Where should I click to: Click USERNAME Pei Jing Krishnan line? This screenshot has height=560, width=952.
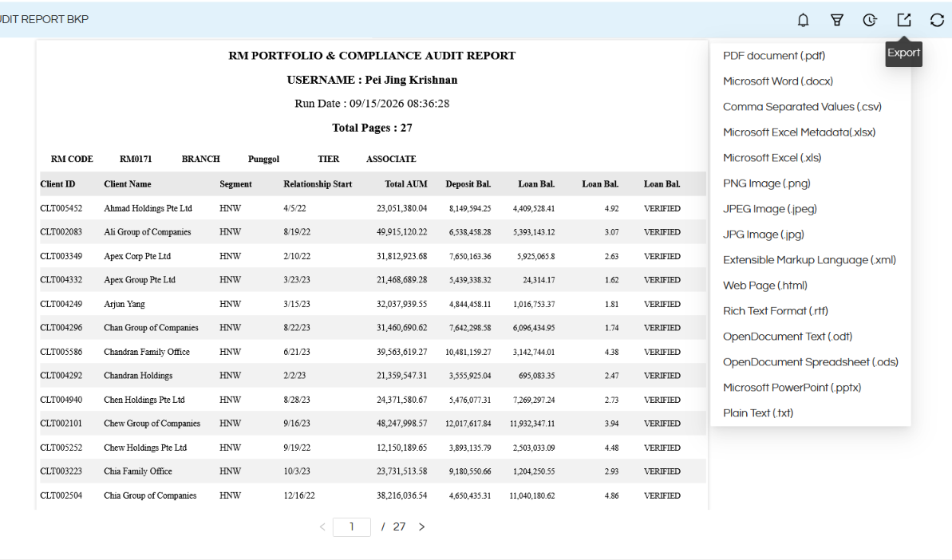[372, 80]
